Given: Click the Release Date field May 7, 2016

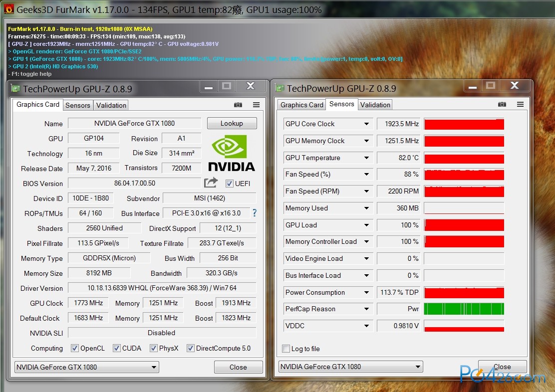Looking at the screenshot, I should (x=94, y=168).
